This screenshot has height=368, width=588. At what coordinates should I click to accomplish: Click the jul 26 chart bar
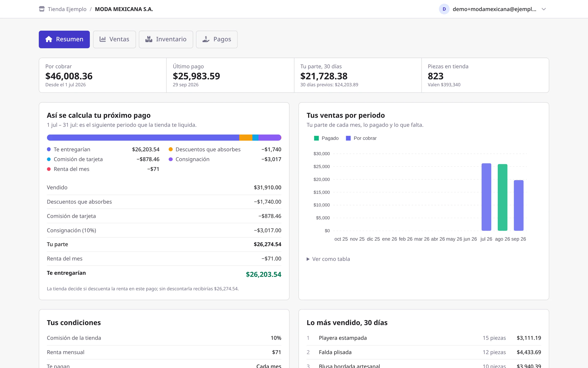coord(486,197)
